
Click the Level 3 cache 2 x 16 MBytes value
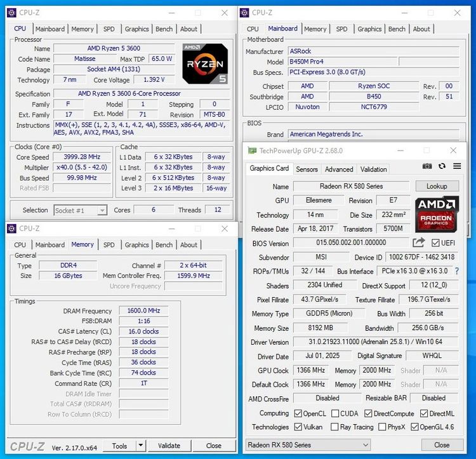173,188
